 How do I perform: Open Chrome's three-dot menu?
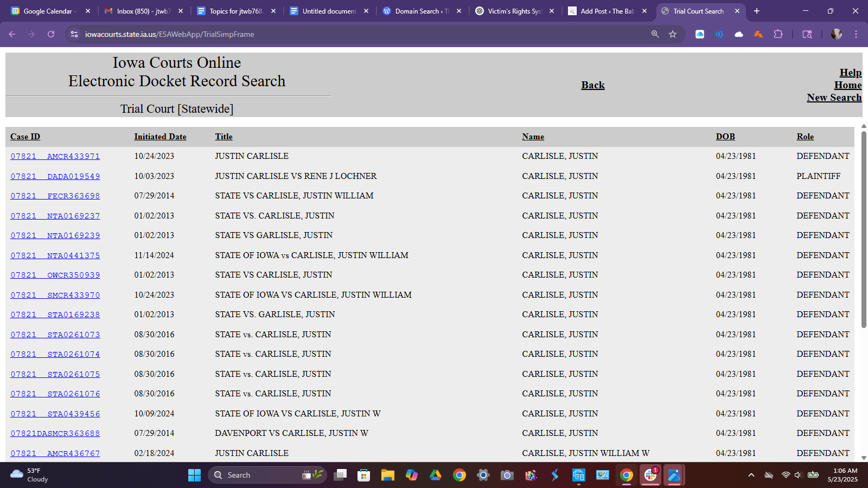pos(856,34)
